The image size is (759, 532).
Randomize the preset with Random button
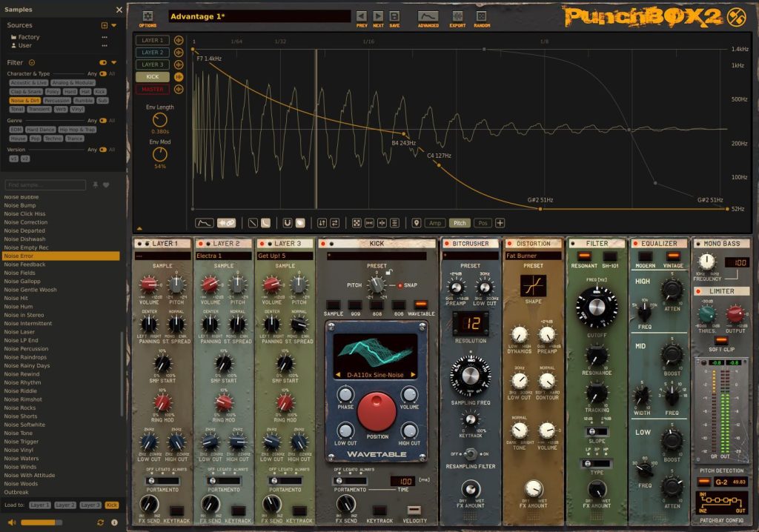tap(481, 16)
